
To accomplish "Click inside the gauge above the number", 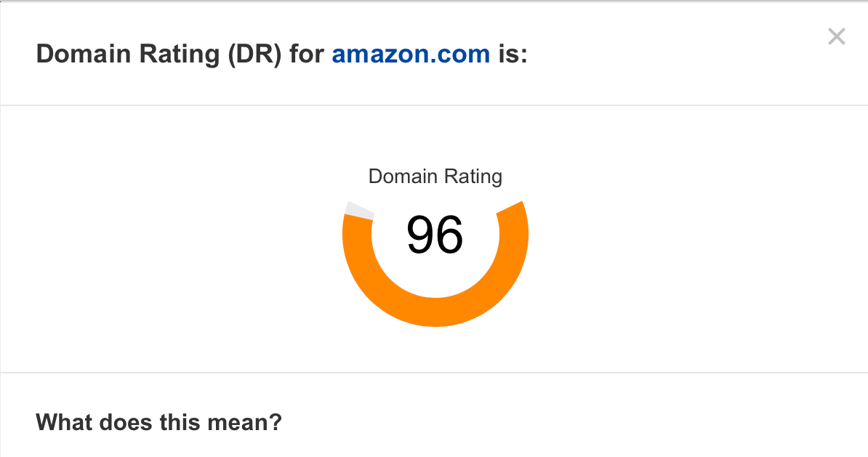I will tap(435, 207).
